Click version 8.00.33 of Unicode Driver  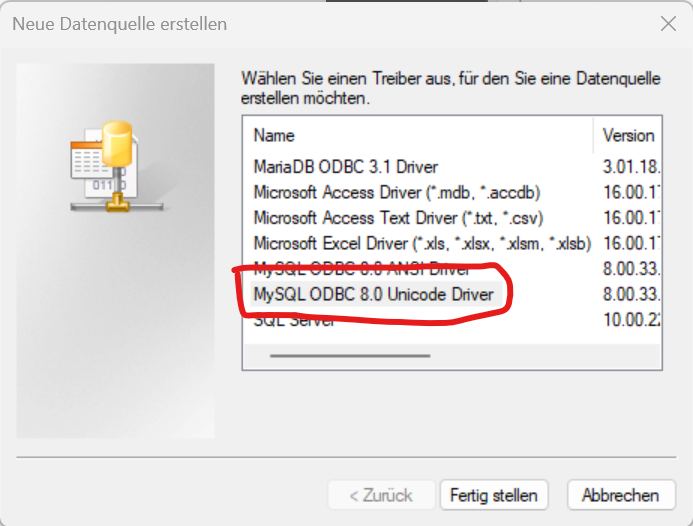[632, 294]
